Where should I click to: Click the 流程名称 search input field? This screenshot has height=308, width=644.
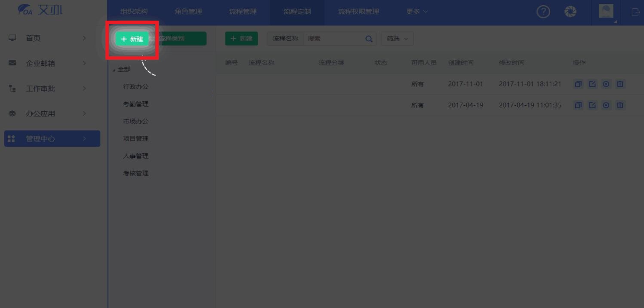[333, 39]
